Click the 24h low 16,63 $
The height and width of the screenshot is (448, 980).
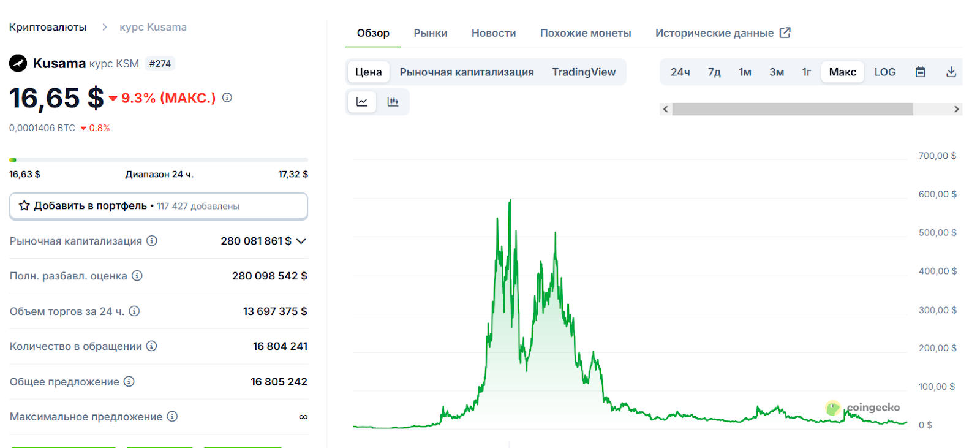click(x=24, y=174)
